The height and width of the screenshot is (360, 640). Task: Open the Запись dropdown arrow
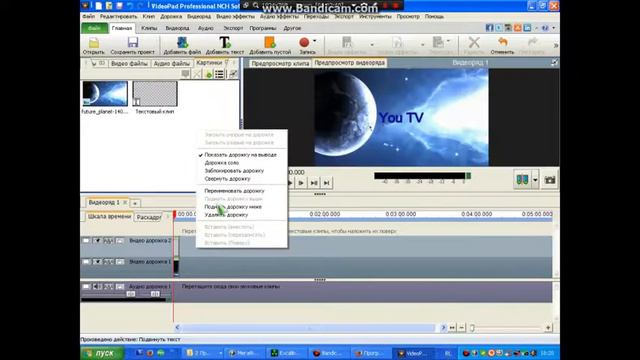point(315,41)
